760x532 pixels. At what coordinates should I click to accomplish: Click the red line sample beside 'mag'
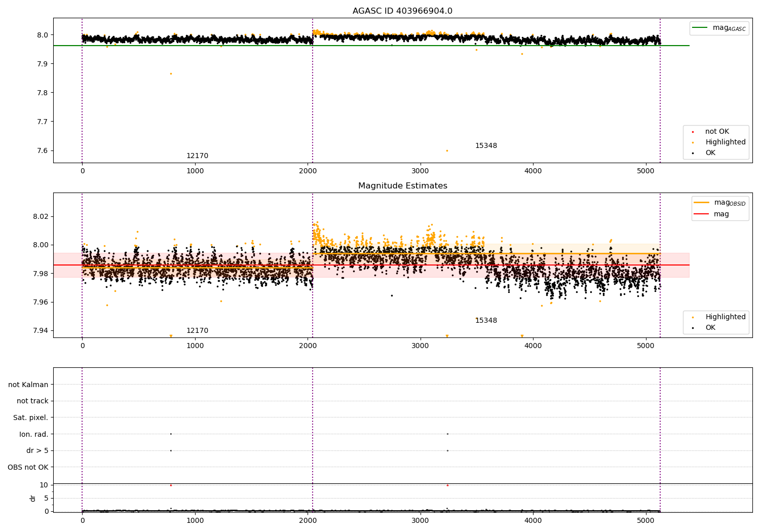pos(701,214)
